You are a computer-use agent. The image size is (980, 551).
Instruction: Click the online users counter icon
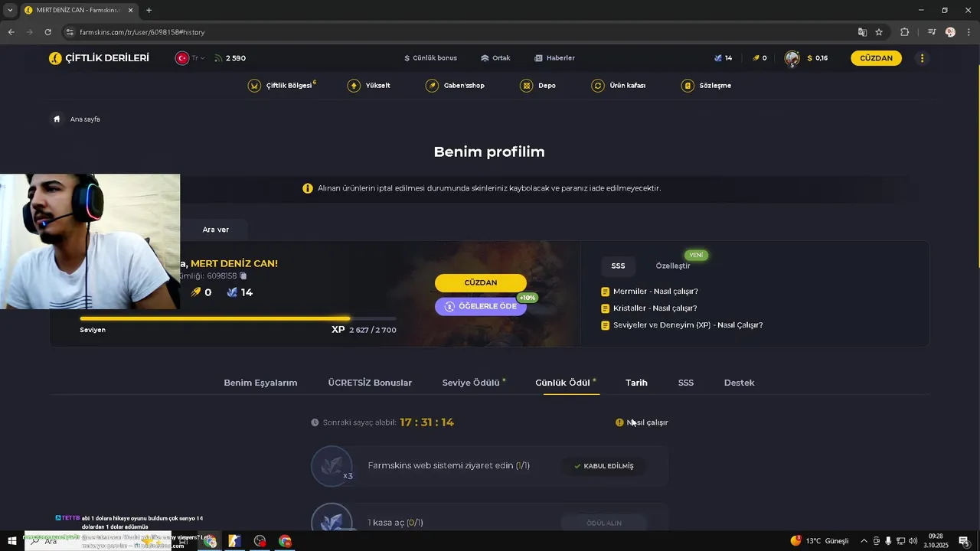click(218, 58)
